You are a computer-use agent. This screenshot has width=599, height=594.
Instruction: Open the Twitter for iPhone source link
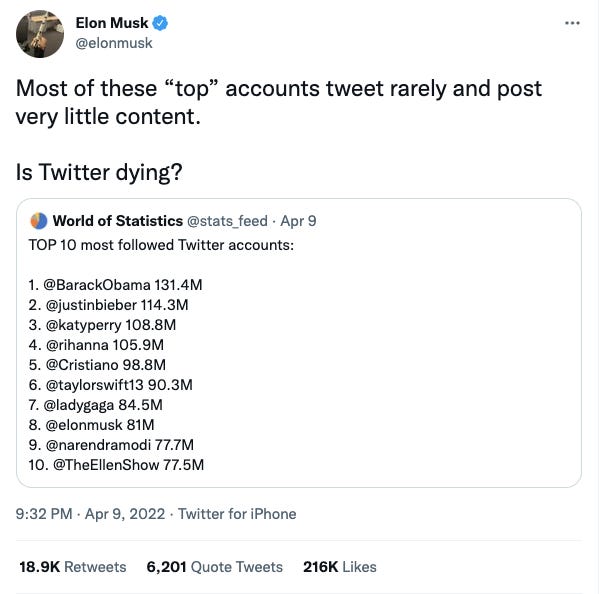point(237,514)
